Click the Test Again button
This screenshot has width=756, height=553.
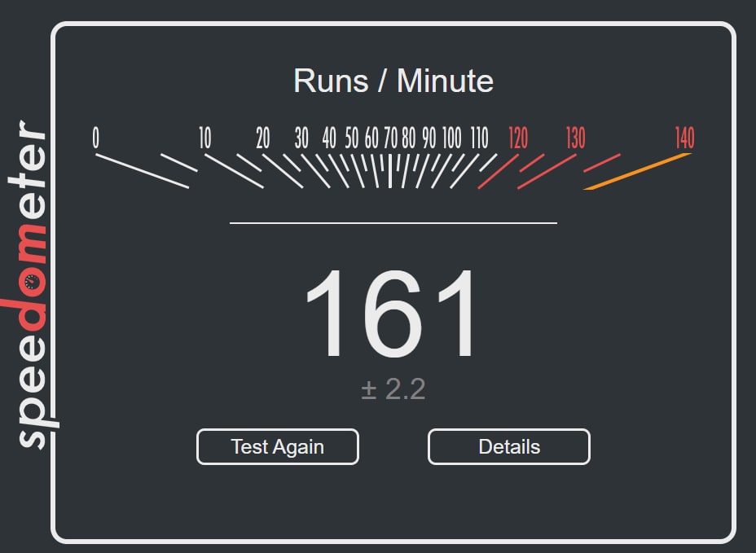pos(278,447)
